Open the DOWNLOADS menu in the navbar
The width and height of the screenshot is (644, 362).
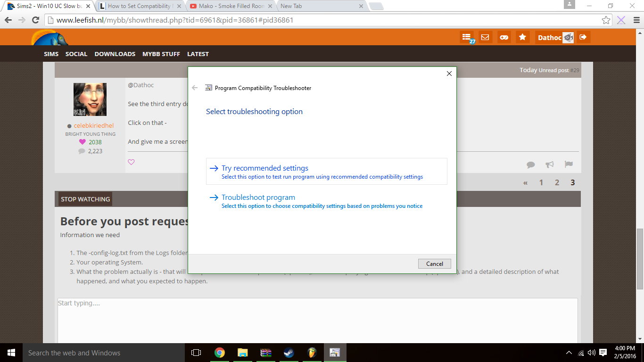115,54
